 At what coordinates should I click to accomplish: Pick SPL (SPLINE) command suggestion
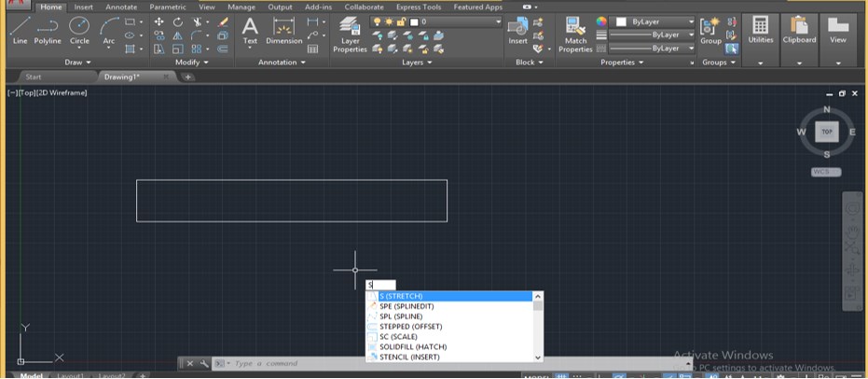point(401,316)
